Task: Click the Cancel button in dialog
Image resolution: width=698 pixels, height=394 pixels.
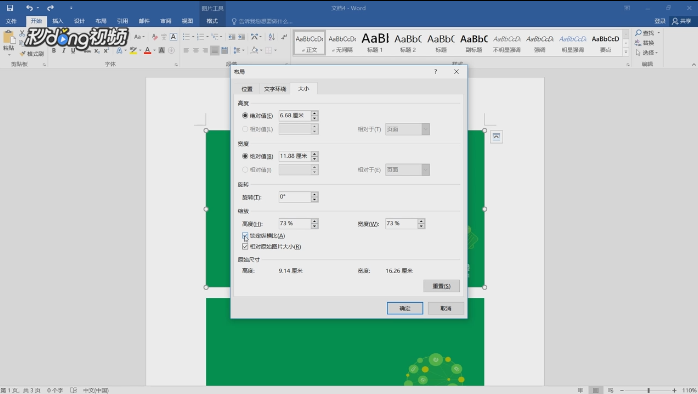Action: [x=446, y=308]
